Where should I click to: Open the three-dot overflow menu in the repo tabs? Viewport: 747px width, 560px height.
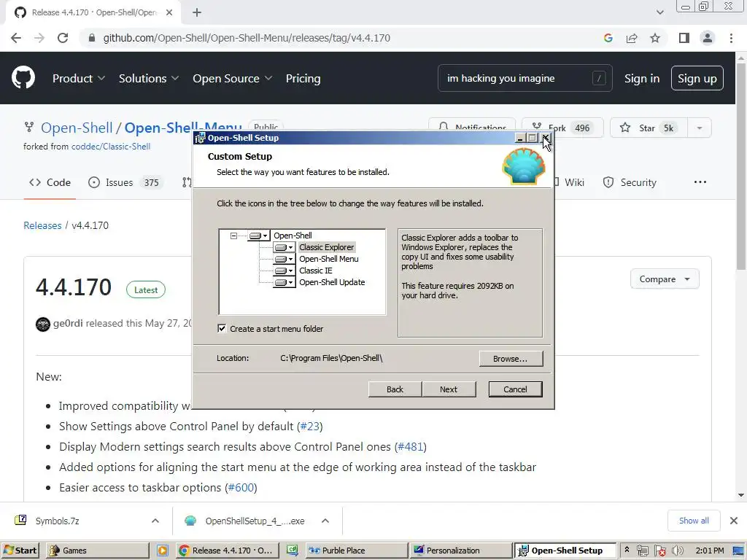(700, 182)
